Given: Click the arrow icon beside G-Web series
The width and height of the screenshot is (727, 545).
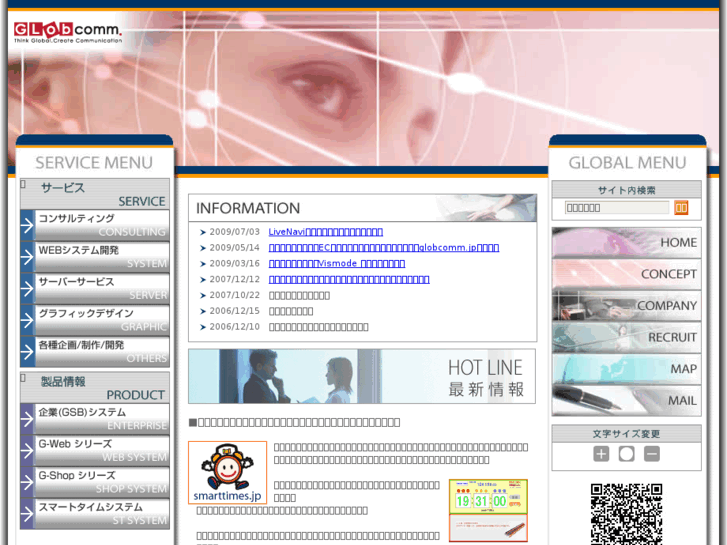Looking at the screenshot, I should (27, 450).
